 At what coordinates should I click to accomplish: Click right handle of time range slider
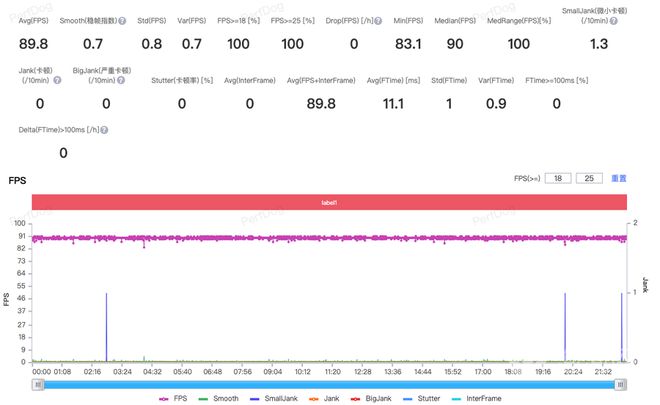coord(622,383)
